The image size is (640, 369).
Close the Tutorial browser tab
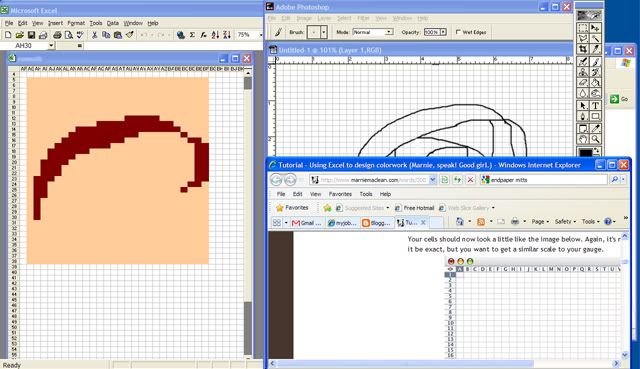tap(423, 222)
